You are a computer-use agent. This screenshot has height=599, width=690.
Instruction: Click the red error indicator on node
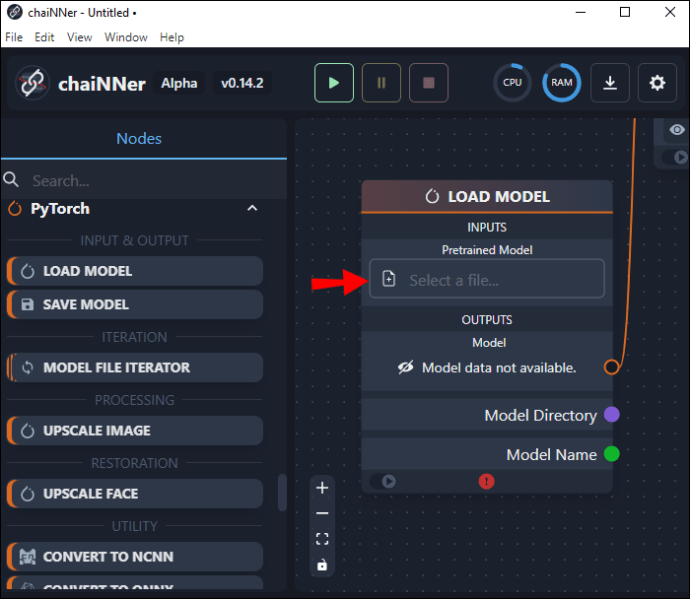click(486, 481)
